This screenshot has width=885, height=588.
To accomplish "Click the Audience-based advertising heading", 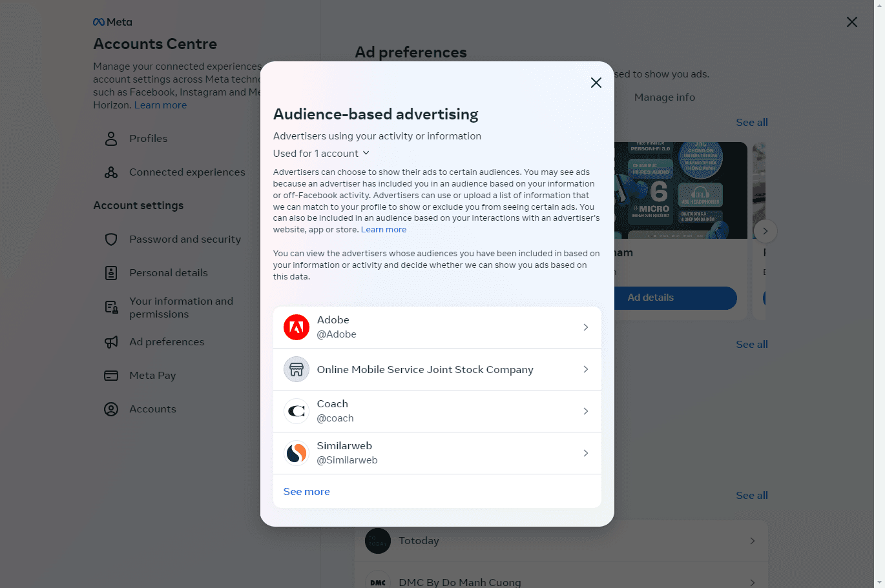I will 375,114.
